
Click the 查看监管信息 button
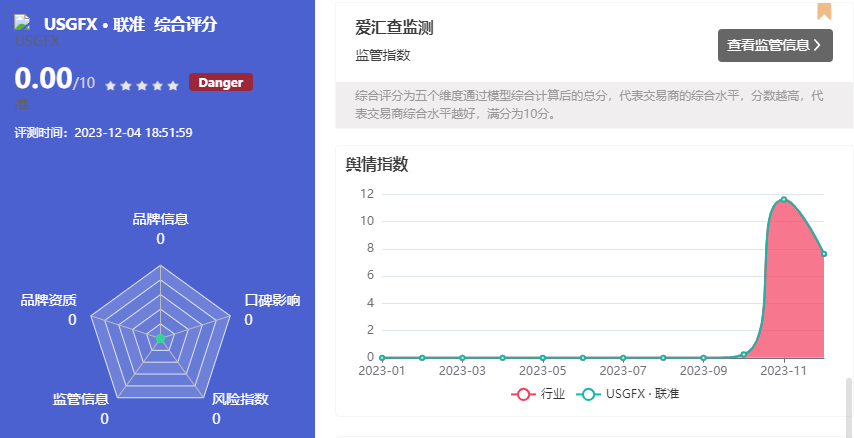(775, 45)
